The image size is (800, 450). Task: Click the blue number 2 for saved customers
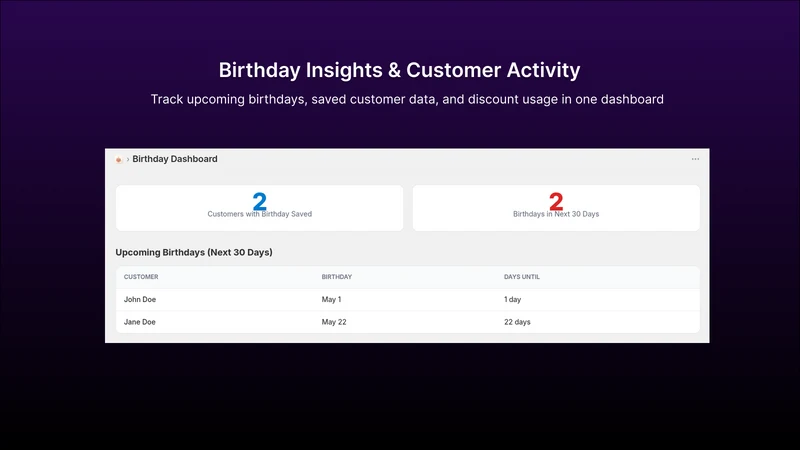260,201
